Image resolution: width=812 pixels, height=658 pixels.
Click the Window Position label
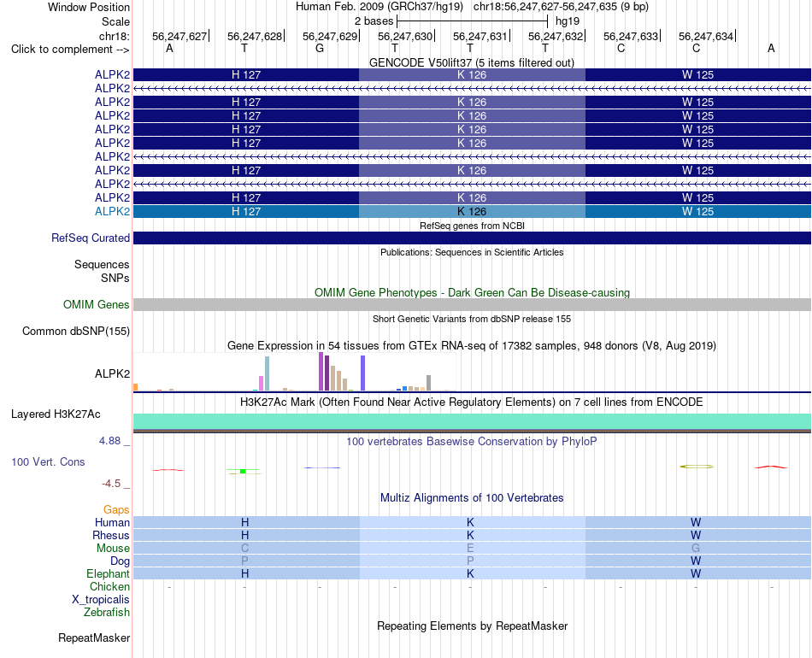click(89, 7)
